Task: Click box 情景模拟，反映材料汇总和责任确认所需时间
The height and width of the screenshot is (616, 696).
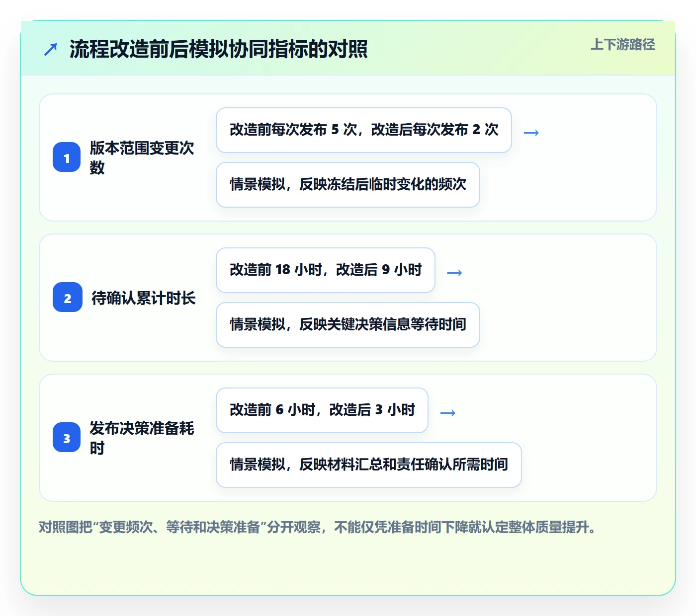Action: (x=369, y=465)
